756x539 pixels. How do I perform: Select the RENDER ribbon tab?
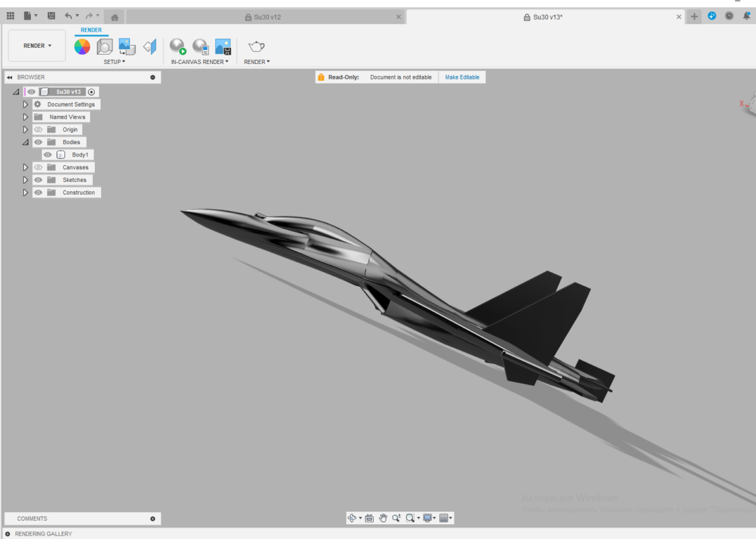(x=91, y=30)
